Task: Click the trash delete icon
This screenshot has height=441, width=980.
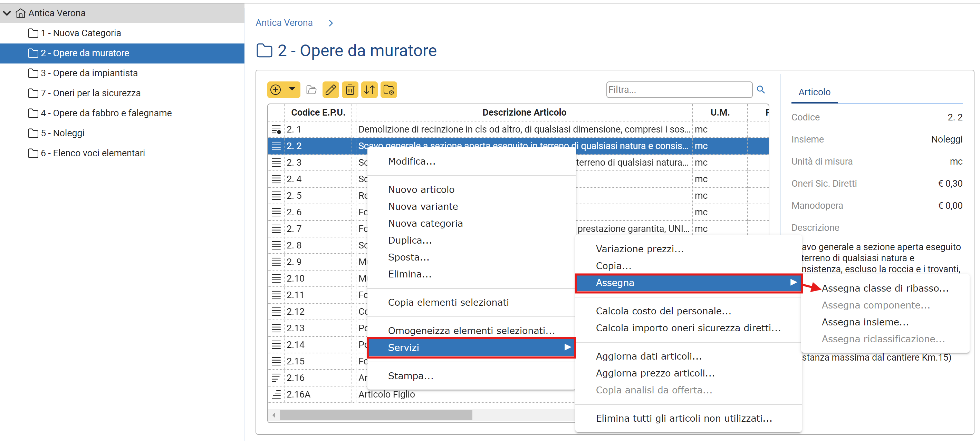Action: point(350,90)
